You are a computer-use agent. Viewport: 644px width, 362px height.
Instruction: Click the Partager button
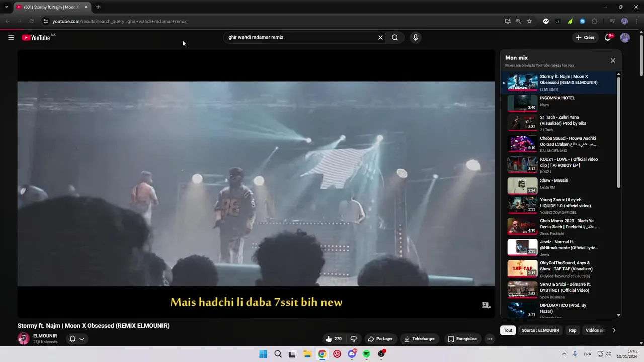click(380, 339)
